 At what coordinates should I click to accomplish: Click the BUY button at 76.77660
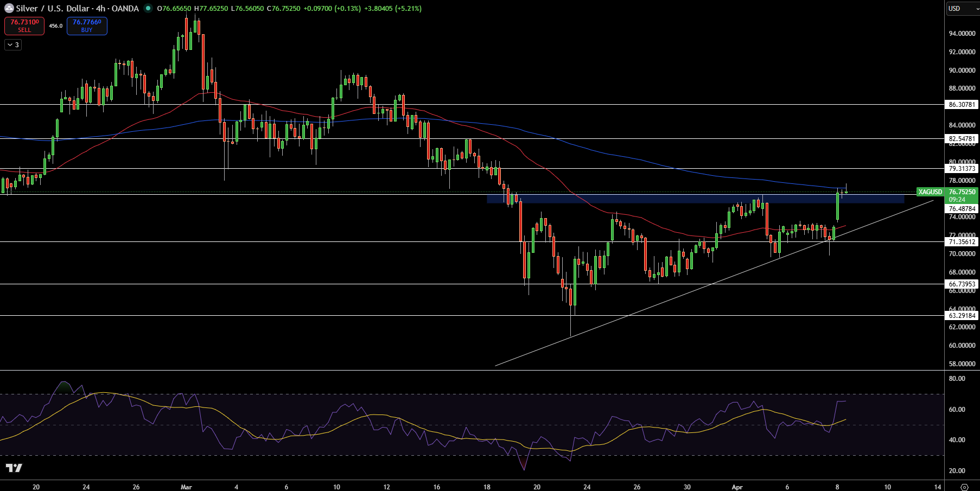(x=87, y=25)
